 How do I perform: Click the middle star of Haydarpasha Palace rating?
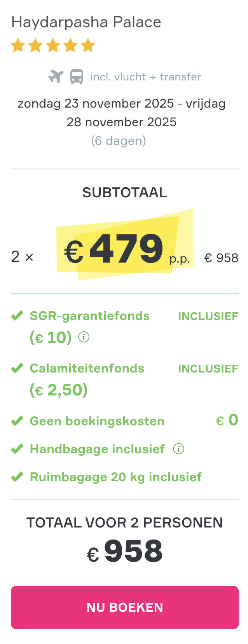pos(53,45)
